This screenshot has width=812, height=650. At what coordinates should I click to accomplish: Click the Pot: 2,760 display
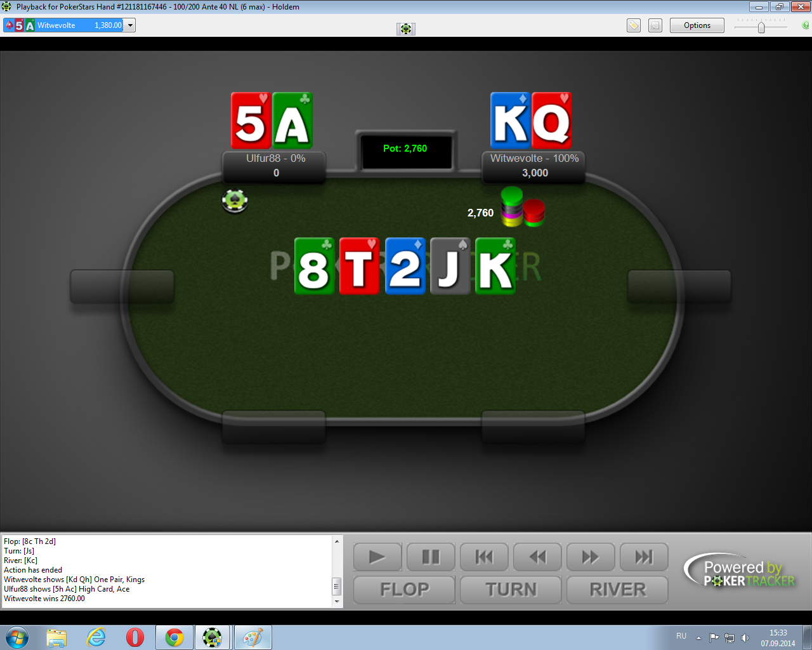pos(405,151)
